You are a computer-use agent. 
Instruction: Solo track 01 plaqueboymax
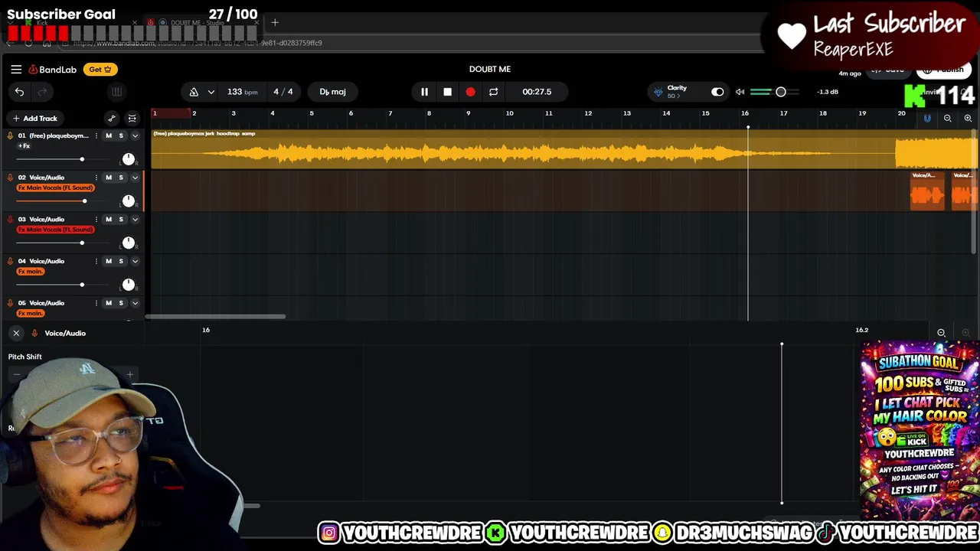click(x=120, y=135)
